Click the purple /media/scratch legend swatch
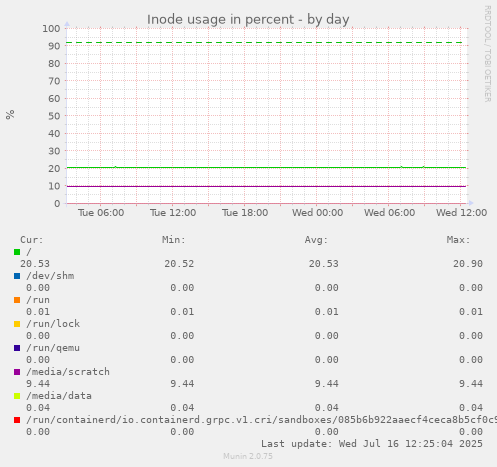This screenshot has width=497, height=467. click(17, 372)
